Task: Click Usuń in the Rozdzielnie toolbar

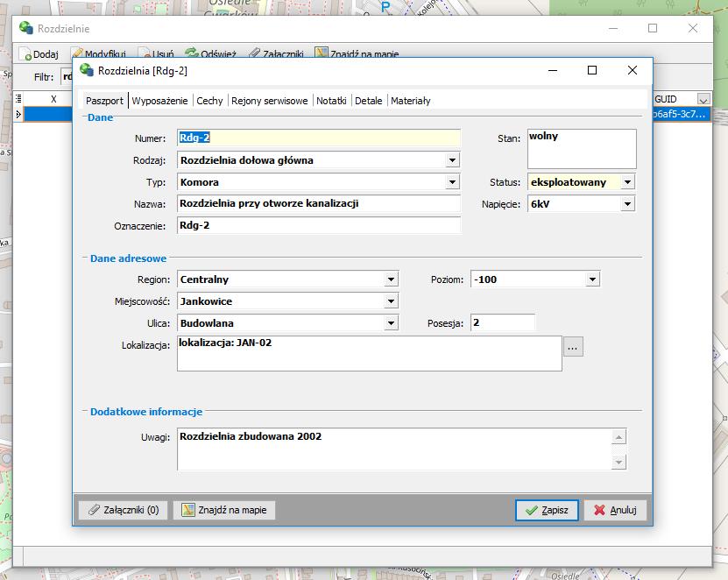Action: (156, 53)
